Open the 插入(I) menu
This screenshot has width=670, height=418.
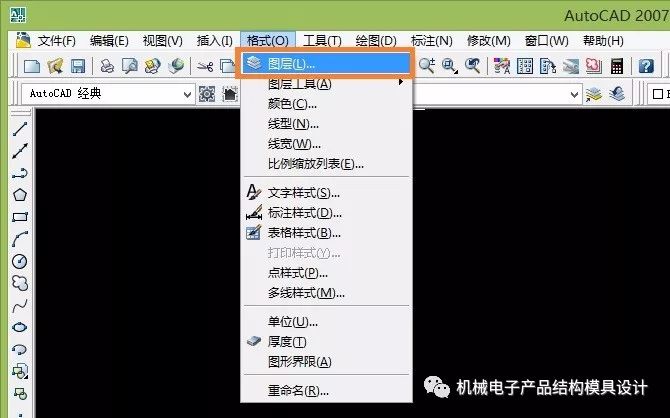click(215, 41)
